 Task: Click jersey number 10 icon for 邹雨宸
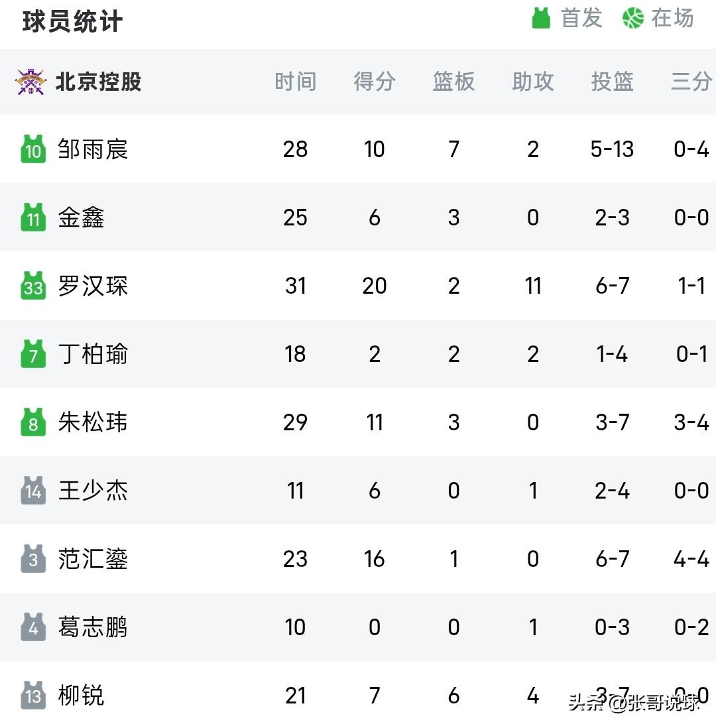pyautogui.click(x=33, y=149)
